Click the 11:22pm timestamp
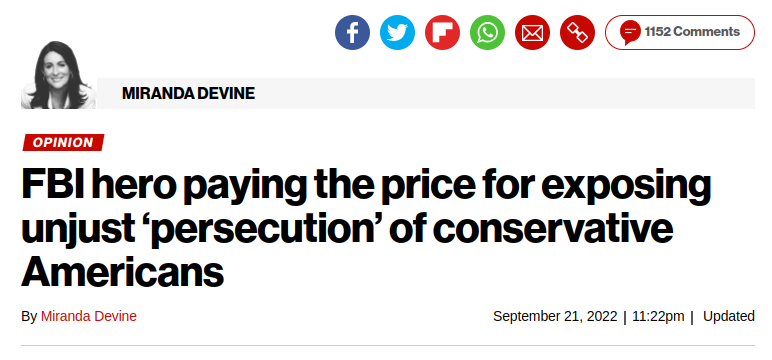This screenshot has height=360, width=772. (658, 316)
